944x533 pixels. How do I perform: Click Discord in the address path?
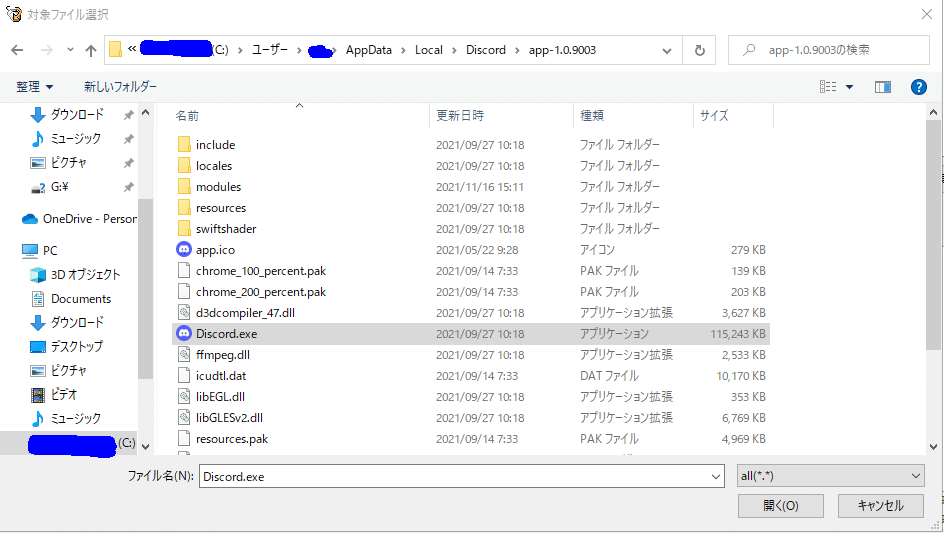(486, 50)
